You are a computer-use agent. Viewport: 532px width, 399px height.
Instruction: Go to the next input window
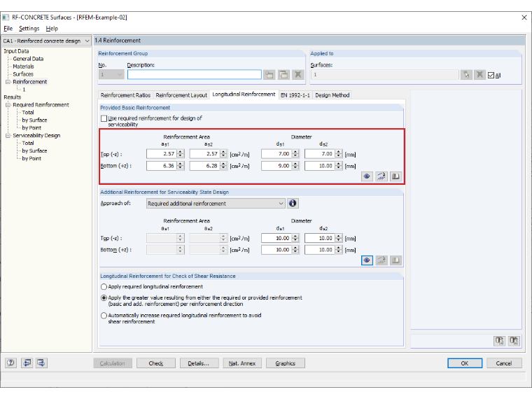[x=41, y=363]
